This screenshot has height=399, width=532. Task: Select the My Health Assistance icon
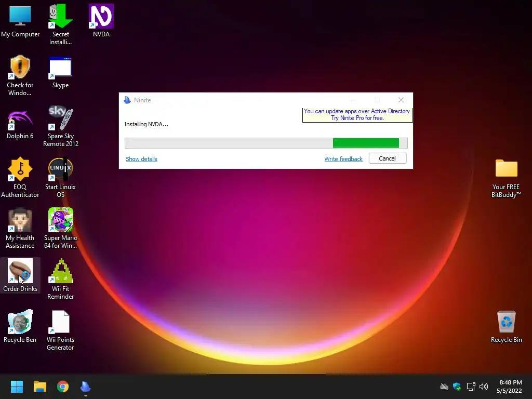[20, 228]
